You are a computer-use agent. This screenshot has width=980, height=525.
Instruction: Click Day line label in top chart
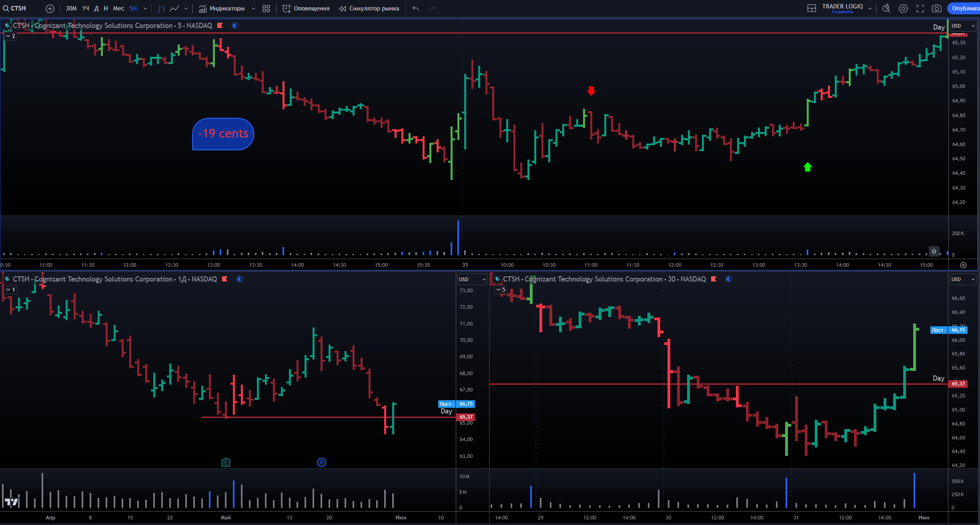(x=939, y=27)
